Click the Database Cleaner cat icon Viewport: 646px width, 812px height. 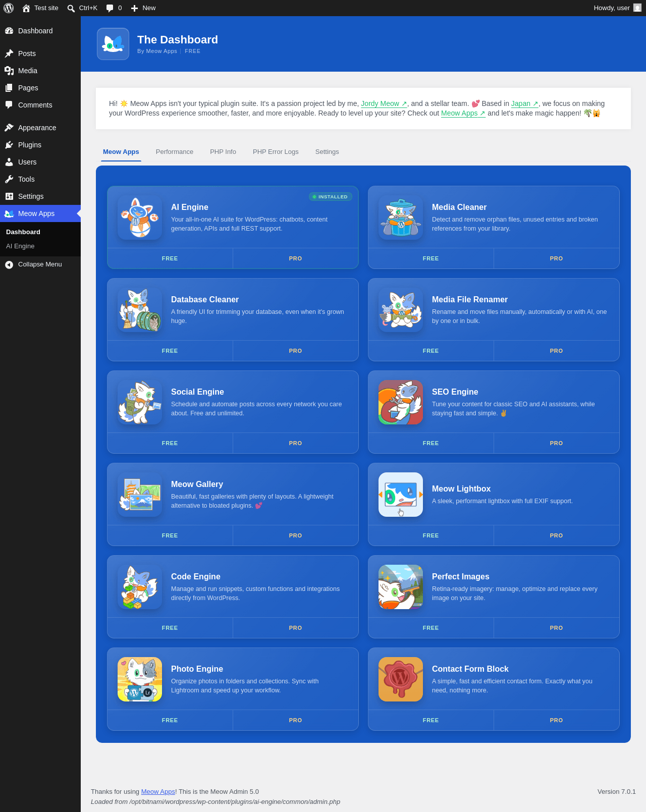pos(140,310)
